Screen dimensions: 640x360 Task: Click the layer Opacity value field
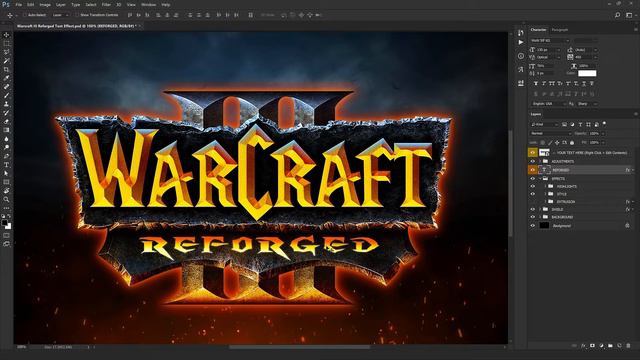594,133
